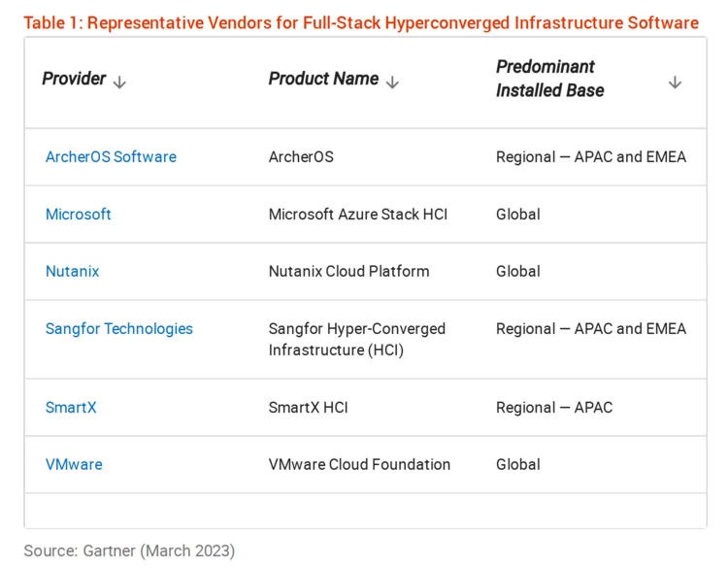Click the Provider column header

click(74, 79)
